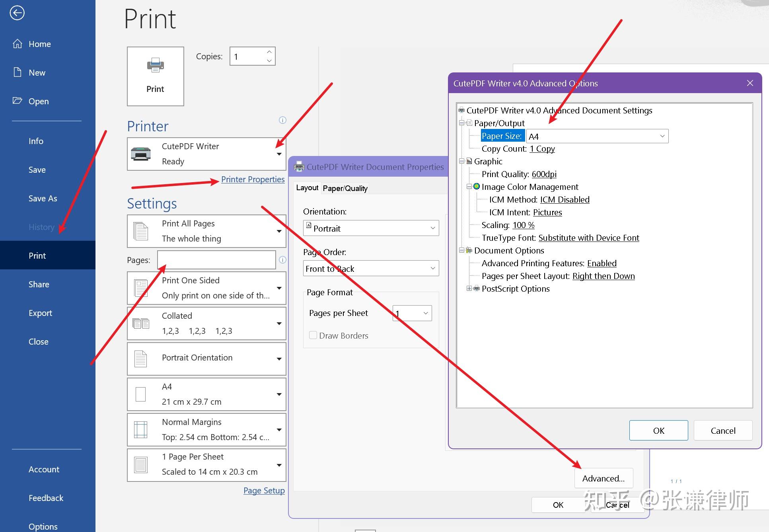Image resolution: width=769 pixels, height=532 pixels.
Task: Open Feedback in the backstage menu
Action: pyautogui.click(x=48, y=498)
